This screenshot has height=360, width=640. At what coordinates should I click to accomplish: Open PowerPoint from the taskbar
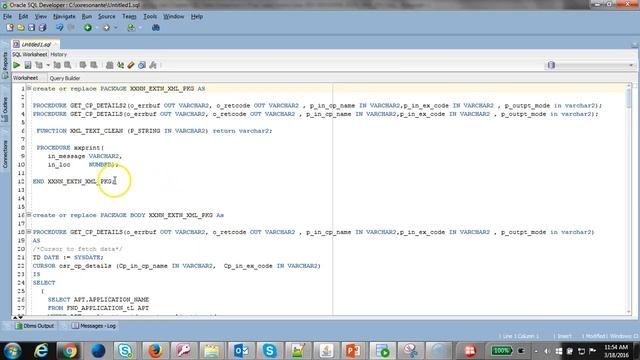[x=353, y=351]
